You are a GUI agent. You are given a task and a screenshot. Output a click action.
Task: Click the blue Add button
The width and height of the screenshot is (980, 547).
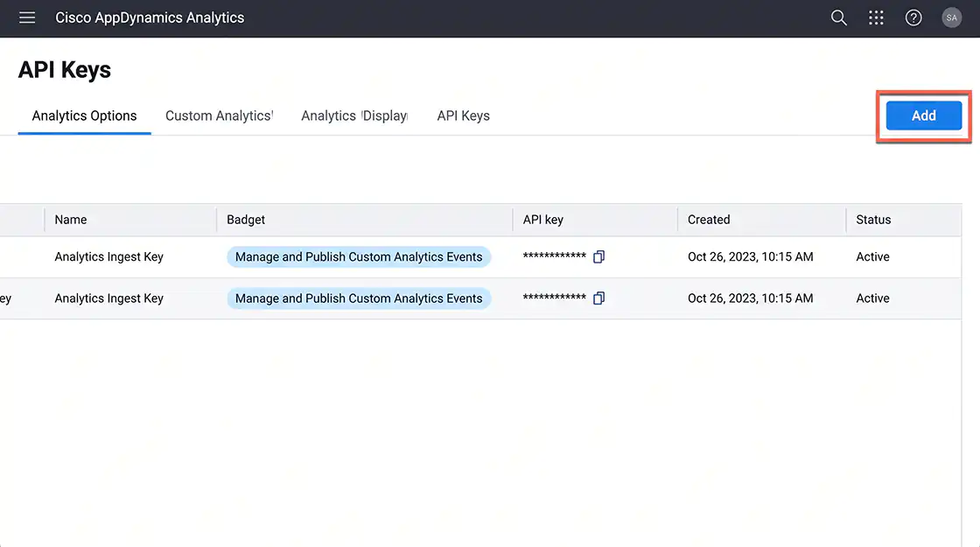click(x=924, y=116)
